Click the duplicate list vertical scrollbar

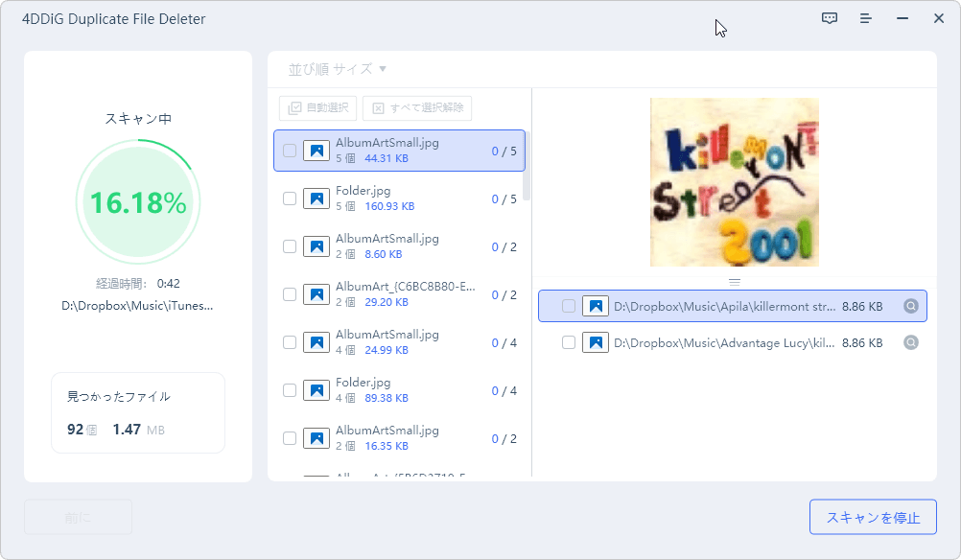527,166
